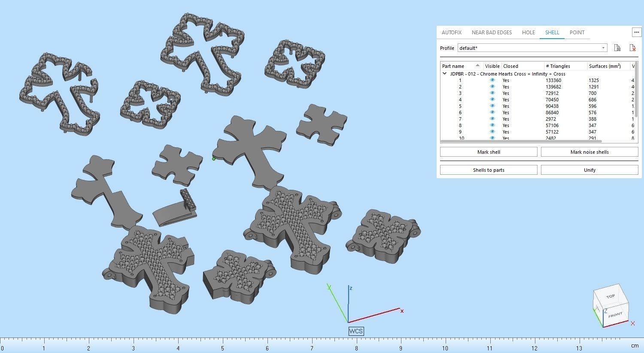Image resolution: width=644 pixels, height=353 pixels.
Task: Toggle visibility eye for shell 7
Action: [492, 119]
